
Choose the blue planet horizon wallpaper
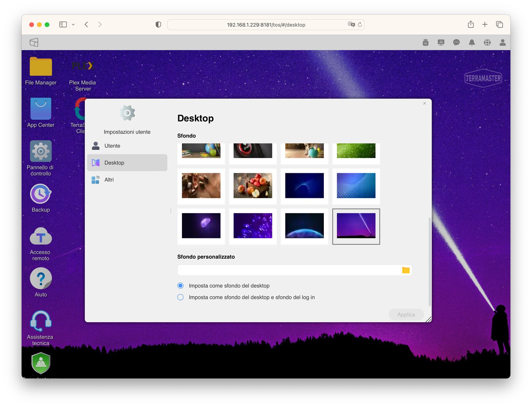(x=305, y=226)
